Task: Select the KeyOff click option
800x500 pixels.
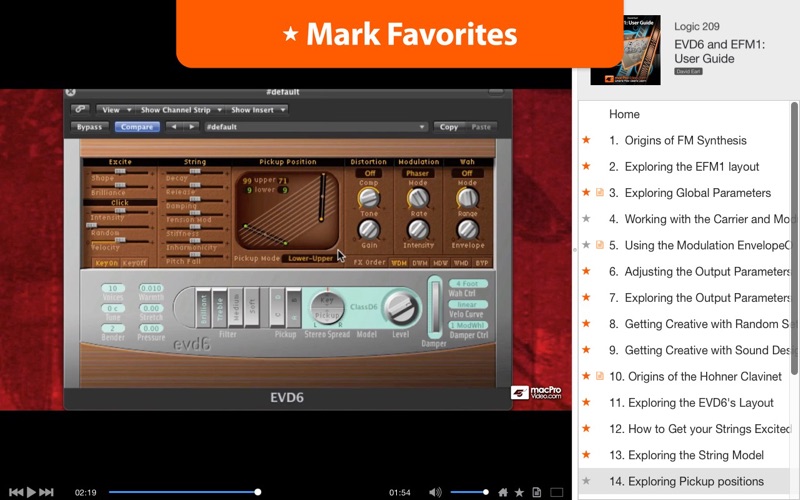Action: pos(134,263)
